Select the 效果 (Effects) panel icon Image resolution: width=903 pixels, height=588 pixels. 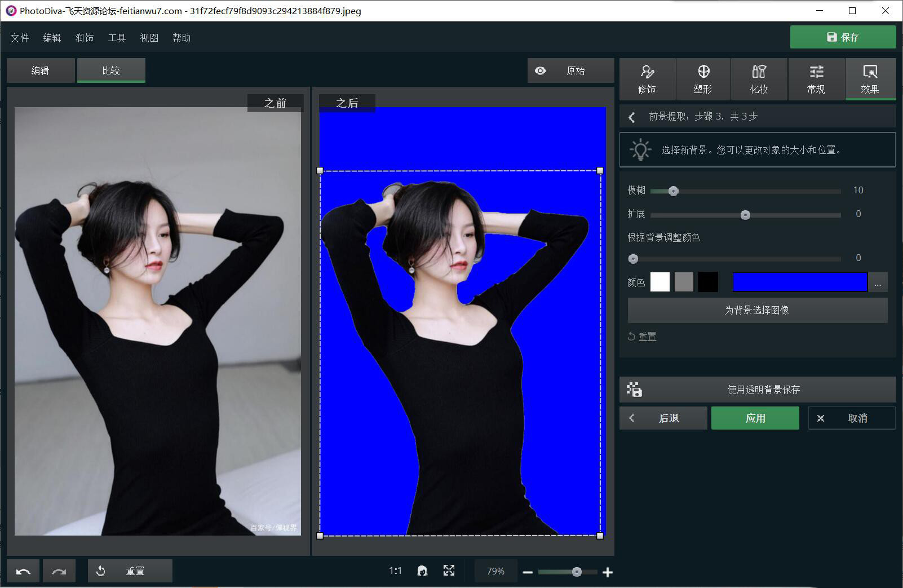point(870,79)
